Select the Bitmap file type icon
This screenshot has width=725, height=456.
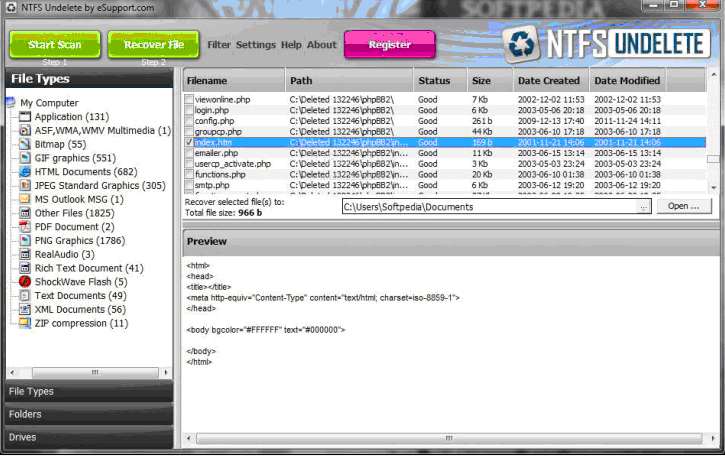coord(25,144)
